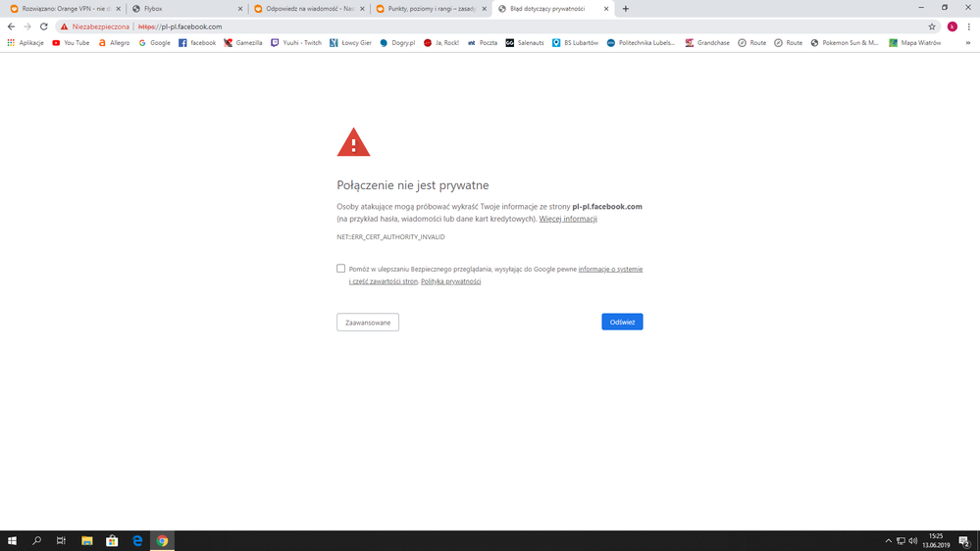Open Microsoft Store from the taskbar

(x=112, y=541)
